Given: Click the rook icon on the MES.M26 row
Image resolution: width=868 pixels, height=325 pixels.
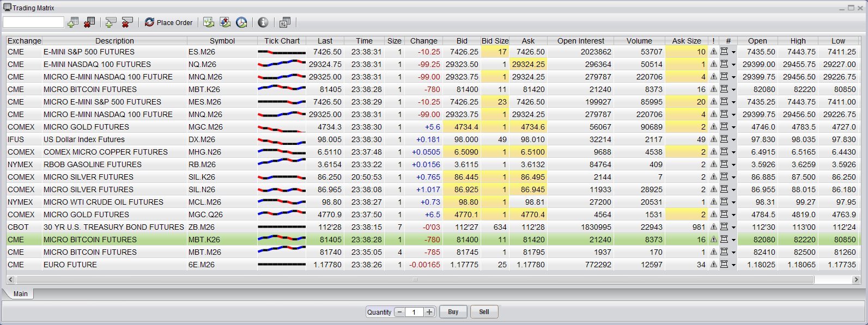Looking at the screenshot, I should click(x=724, y=102).
